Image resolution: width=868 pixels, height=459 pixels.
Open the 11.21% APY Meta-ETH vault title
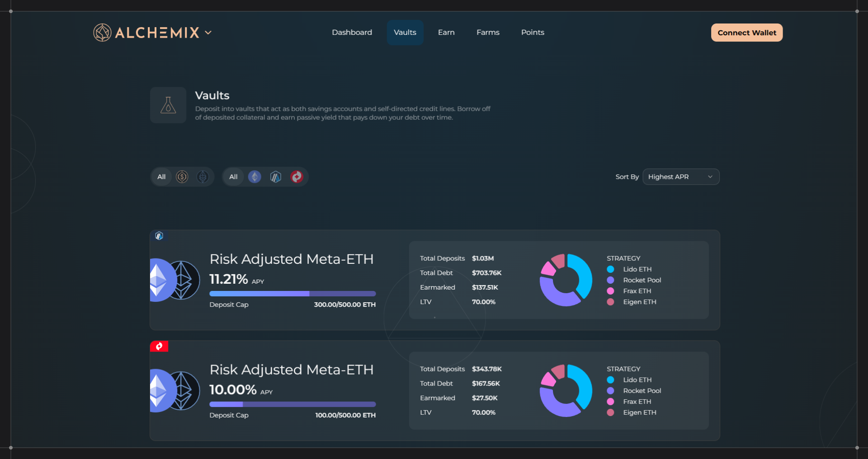(x=292, y=259)
